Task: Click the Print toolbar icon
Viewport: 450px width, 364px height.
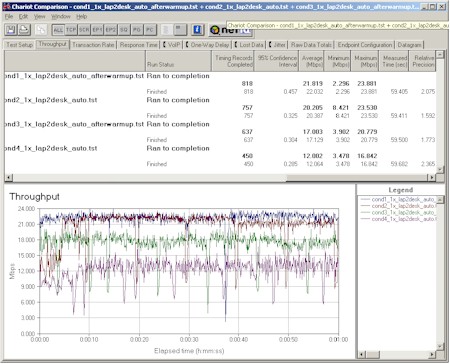Action: (x=24, y=30)
